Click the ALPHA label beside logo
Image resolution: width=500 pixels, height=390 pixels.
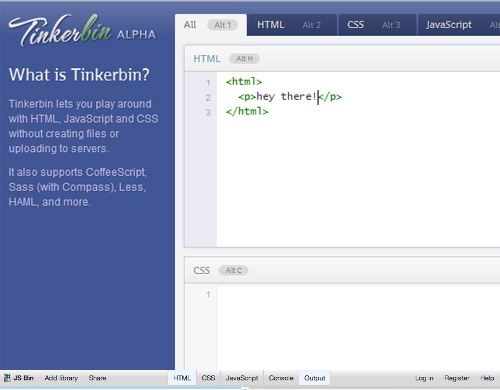(x=136, y=35)
